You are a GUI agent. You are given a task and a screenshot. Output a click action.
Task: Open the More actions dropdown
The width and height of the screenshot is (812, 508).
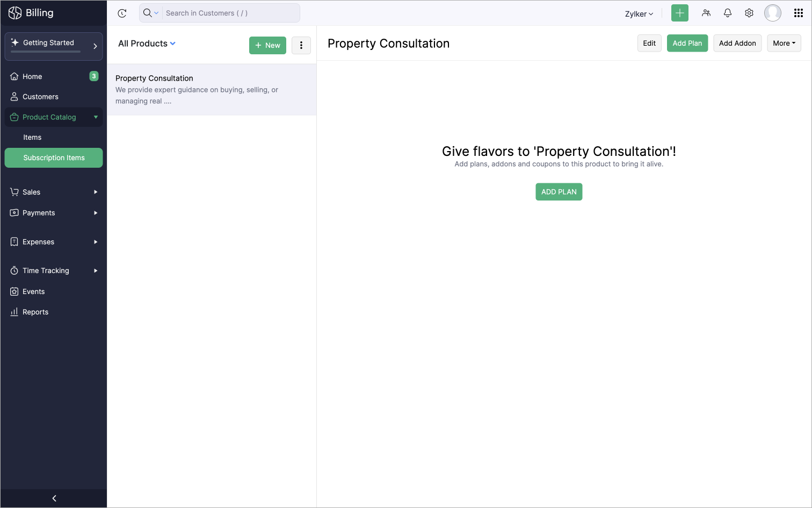pos(784,43)
